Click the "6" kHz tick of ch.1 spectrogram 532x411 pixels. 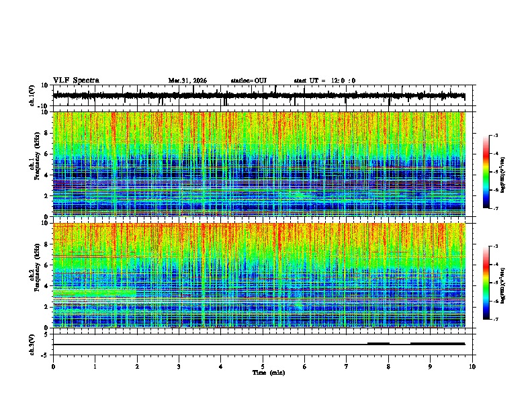point(46,154)
